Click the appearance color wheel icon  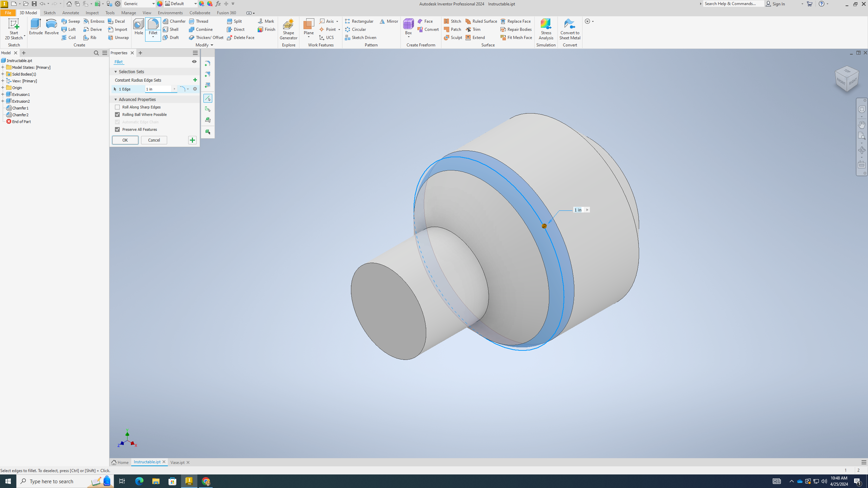160,4
